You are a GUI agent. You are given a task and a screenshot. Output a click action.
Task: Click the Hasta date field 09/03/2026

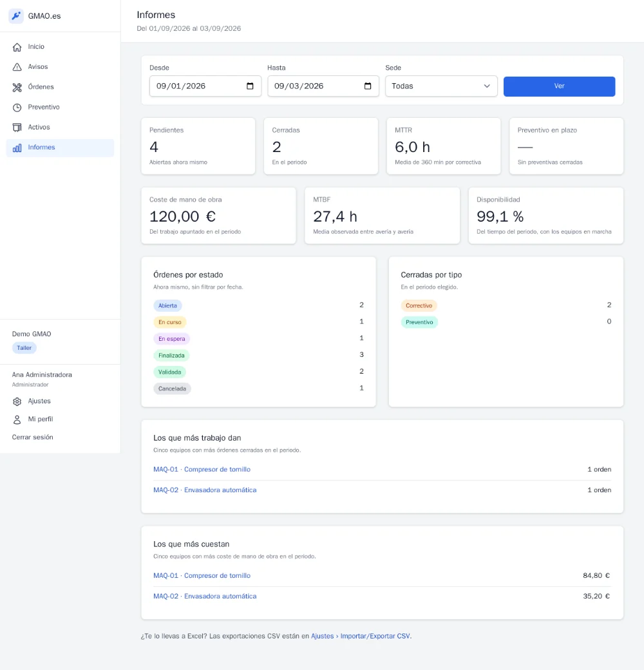(323, 86)
